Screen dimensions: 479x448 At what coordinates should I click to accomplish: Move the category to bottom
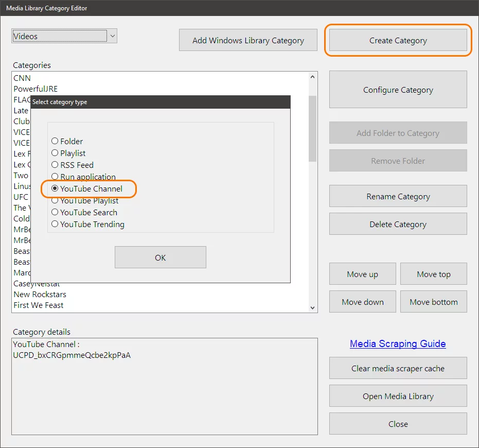tap(434, 302)
